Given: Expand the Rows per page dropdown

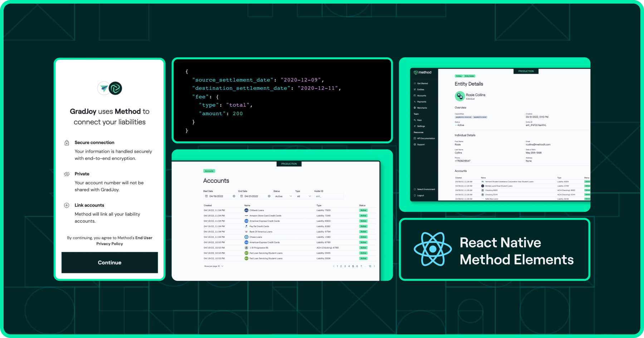Looking at the screenshot, I should pyautogui.click(x=214, y=266).
